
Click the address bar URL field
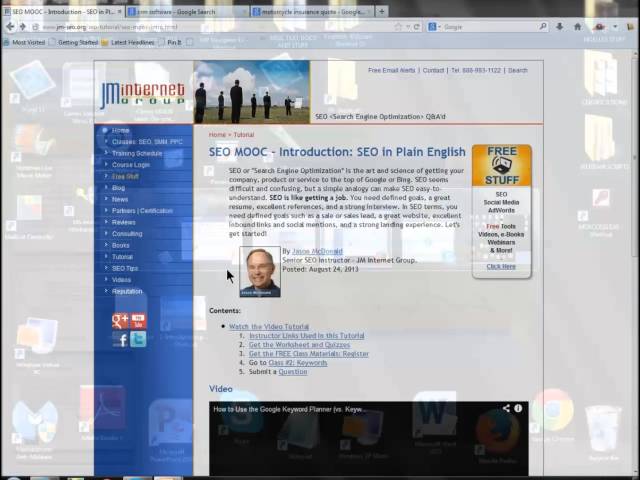(x=212, y=27)
